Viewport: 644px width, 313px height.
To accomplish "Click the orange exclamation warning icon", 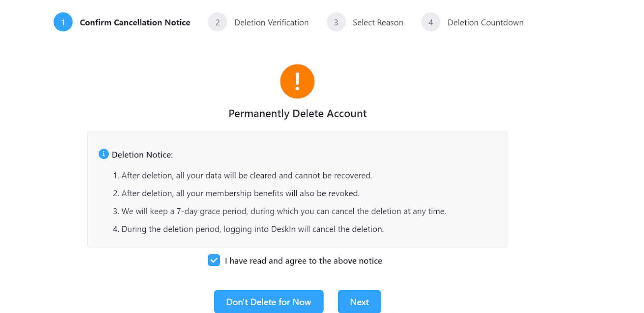I will point(297,81).
